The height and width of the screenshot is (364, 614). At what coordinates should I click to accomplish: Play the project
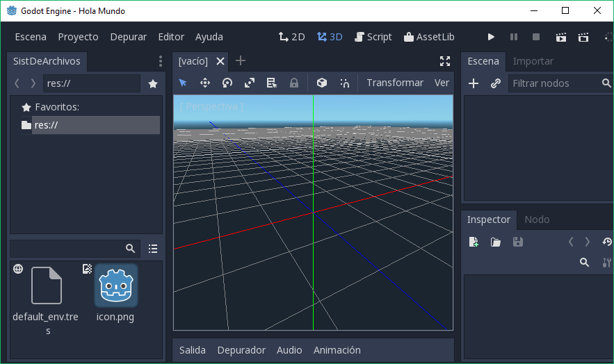point(491,37)
